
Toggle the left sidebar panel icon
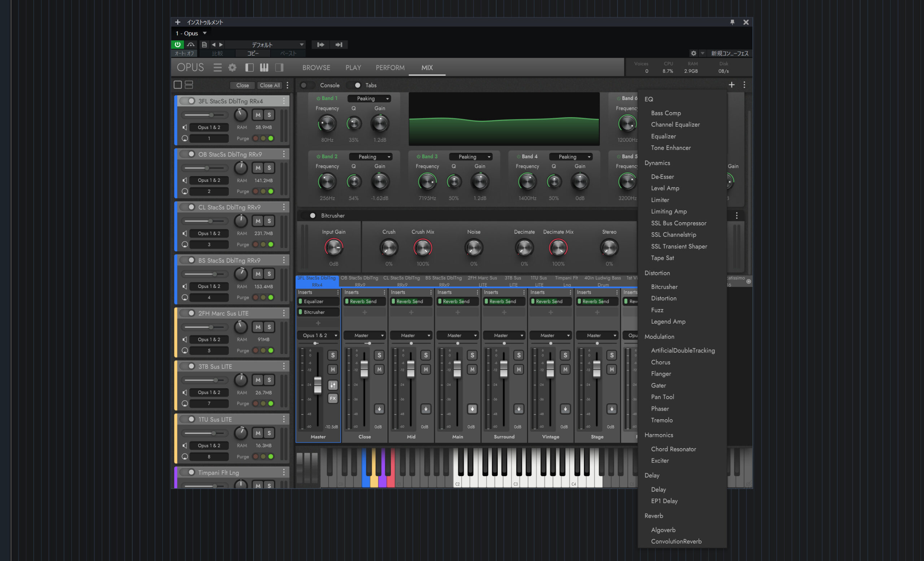(249, 67)
